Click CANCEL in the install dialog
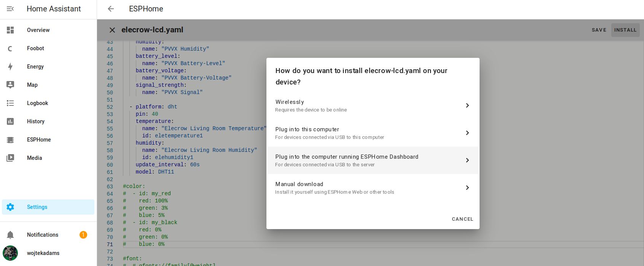The height and width of the screenshot is (266, 644). 462,219
